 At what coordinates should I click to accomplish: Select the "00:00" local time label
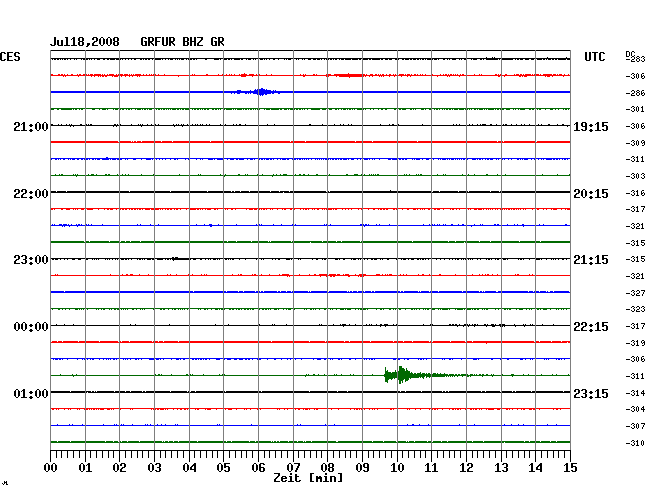click(31, 327)
